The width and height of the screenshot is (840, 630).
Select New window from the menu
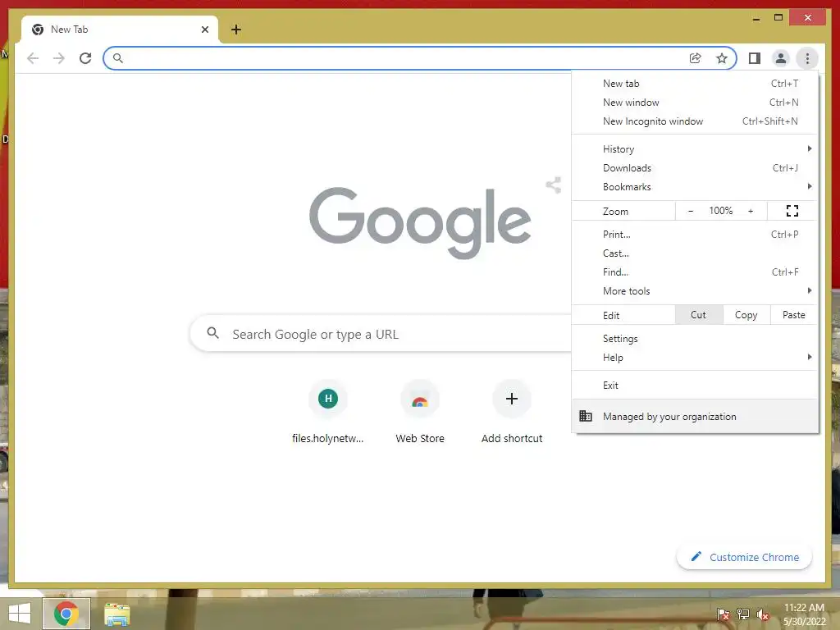tap(695, 102)
